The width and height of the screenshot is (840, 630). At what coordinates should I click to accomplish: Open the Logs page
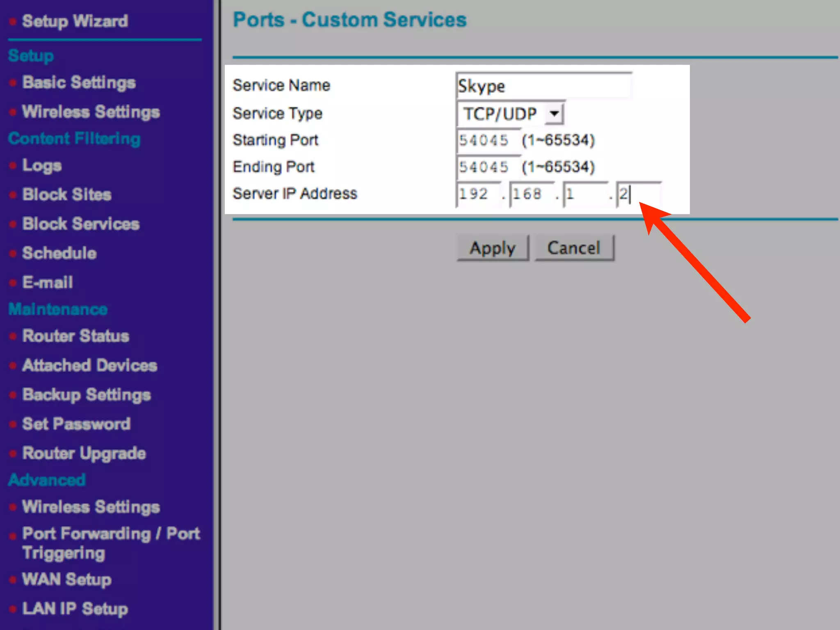point(42,165)
